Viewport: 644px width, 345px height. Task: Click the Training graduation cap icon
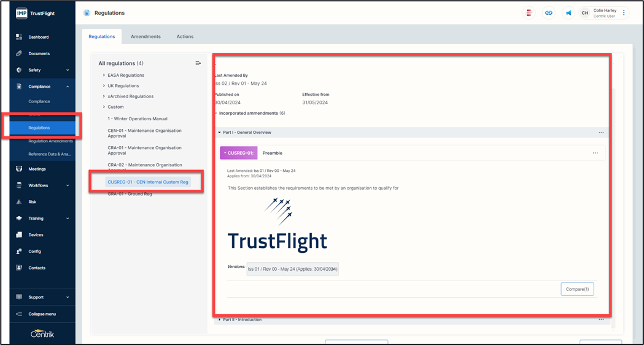tap(19, 218)
